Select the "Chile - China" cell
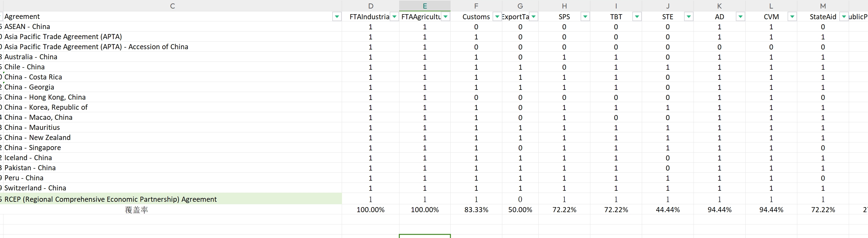 pos(172,67)
